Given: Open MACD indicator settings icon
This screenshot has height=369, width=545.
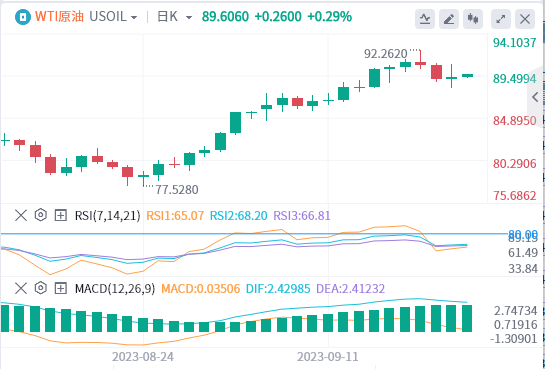Looking at the screenshot, I should [41, 288].
